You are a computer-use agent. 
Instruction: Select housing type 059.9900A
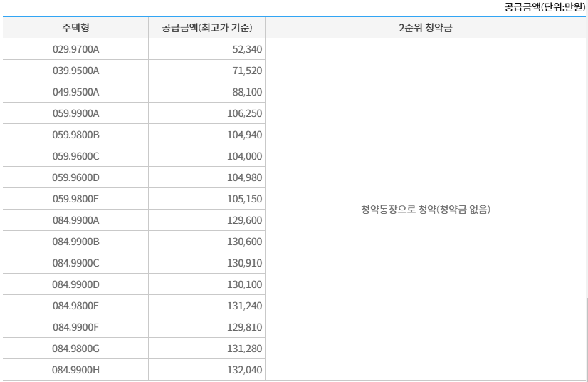75,113
